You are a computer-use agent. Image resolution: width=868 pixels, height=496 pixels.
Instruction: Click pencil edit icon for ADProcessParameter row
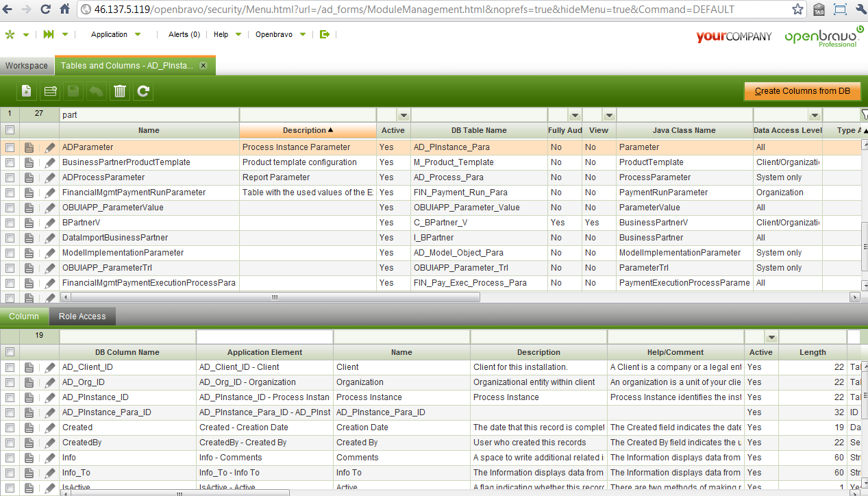tap(50, 177)
